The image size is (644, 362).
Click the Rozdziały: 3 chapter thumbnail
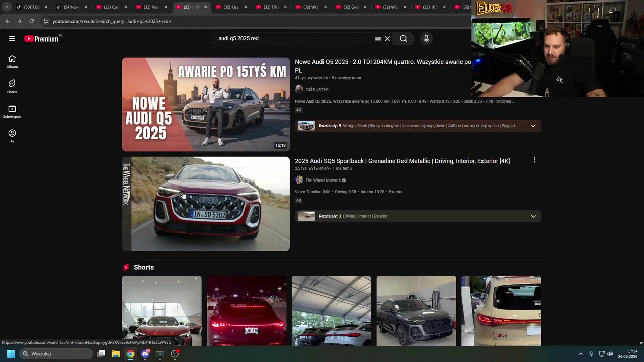point(306,216)
